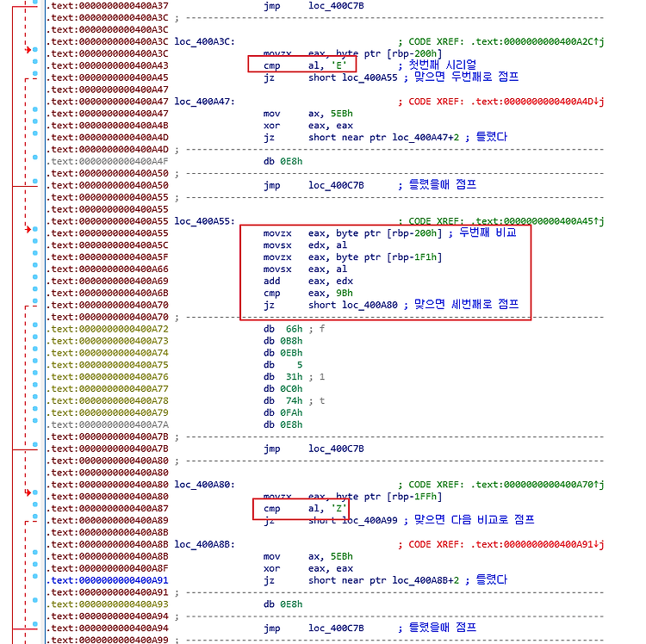Click jmp loc_400C7B at 400A50
The width and height of the screenshot is (646, 644).
pyautogui.click(x=314, y=185)
